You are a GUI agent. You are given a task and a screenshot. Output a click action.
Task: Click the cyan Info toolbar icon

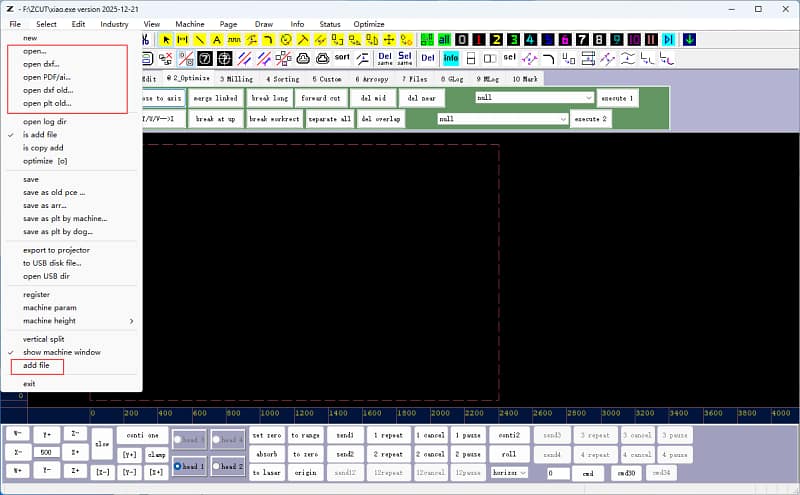pos(451,58)
